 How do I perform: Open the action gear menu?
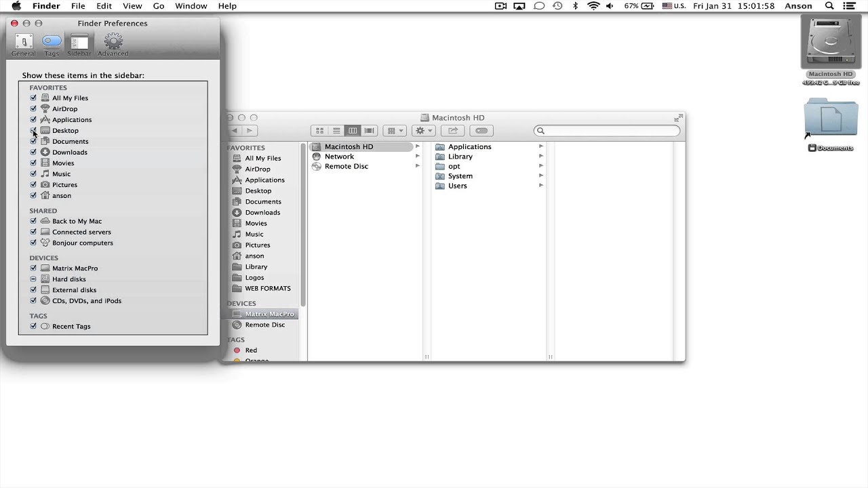(422, 130)
